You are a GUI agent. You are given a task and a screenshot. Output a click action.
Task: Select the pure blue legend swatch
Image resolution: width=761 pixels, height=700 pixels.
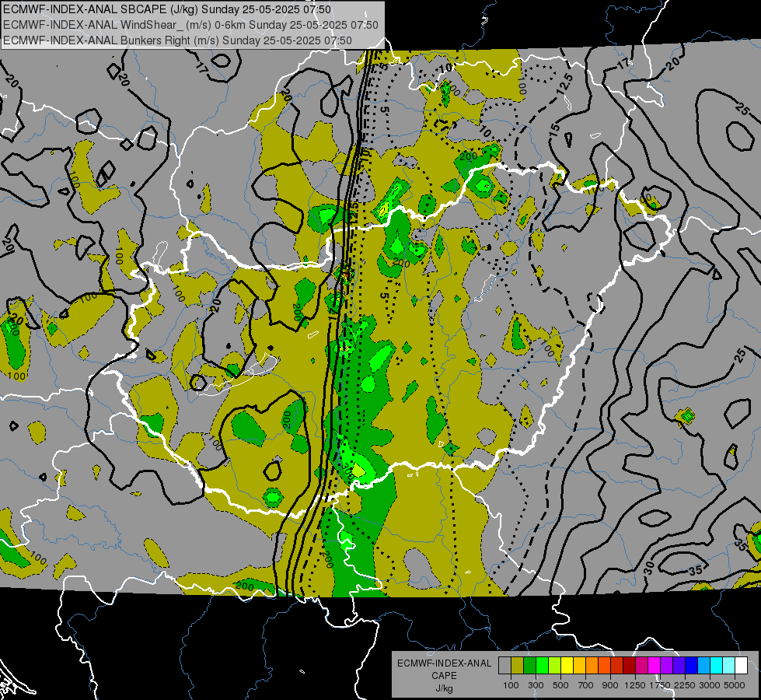coord(692,666)
